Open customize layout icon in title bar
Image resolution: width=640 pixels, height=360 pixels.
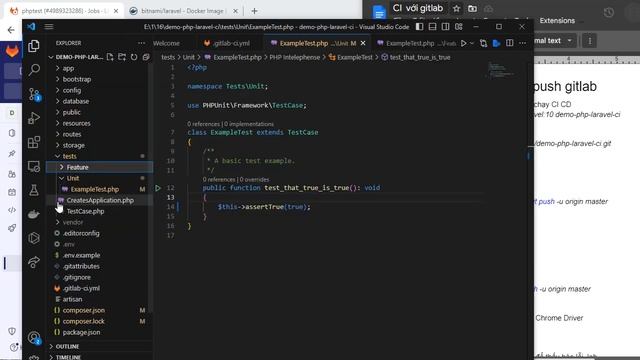[459, 27]
